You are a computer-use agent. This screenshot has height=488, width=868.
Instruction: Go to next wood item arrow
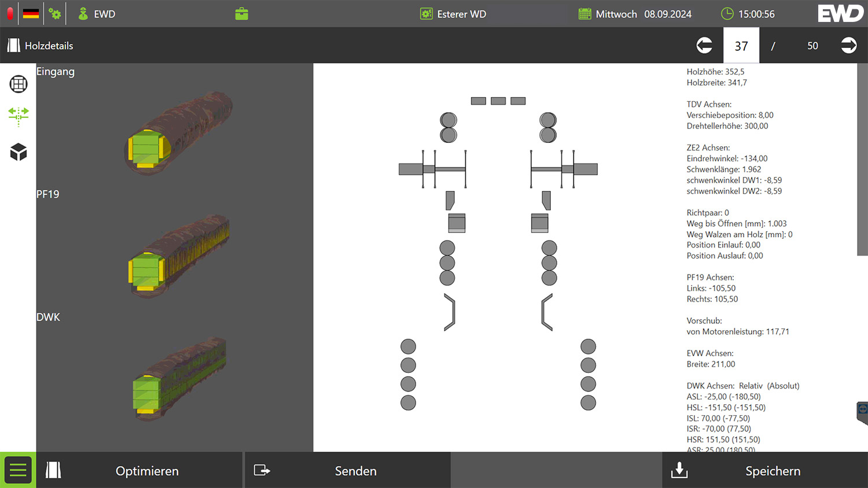pos(848,46)
